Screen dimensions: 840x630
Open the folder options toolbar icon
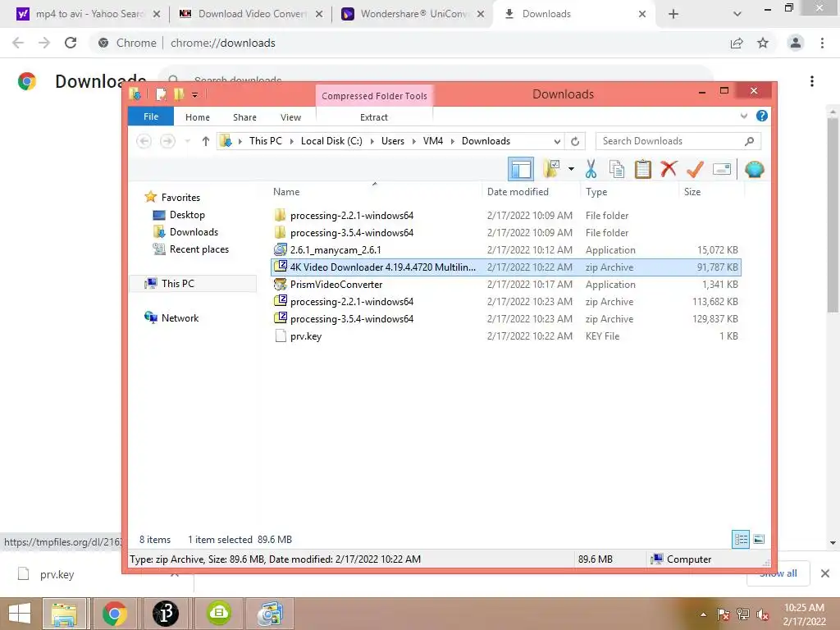pos(551,169)
